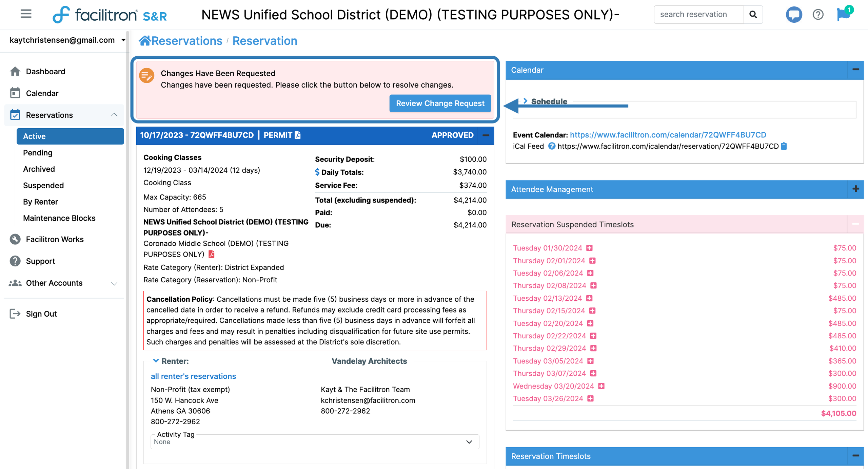The width and height of the screenshot is (868, 469).
Task: Click the search magnifier icon
Action: (x=753, y=15)
